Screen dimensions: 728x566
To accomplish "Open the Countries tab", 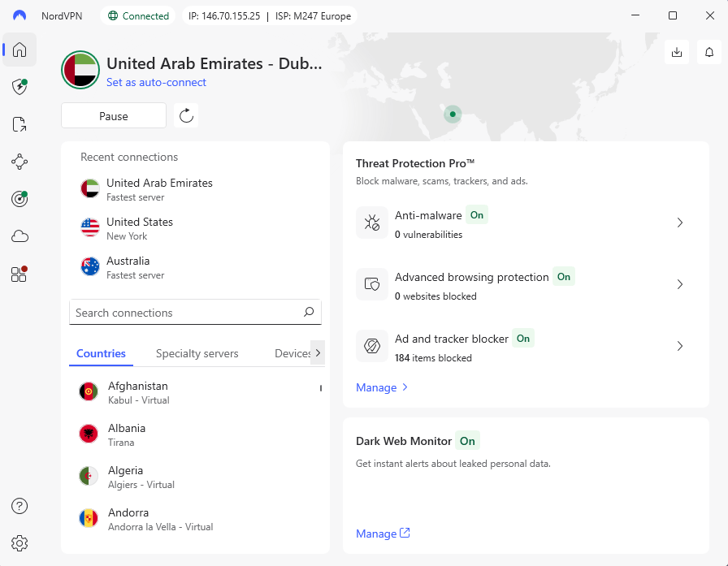I will click(x=101, y=353).
